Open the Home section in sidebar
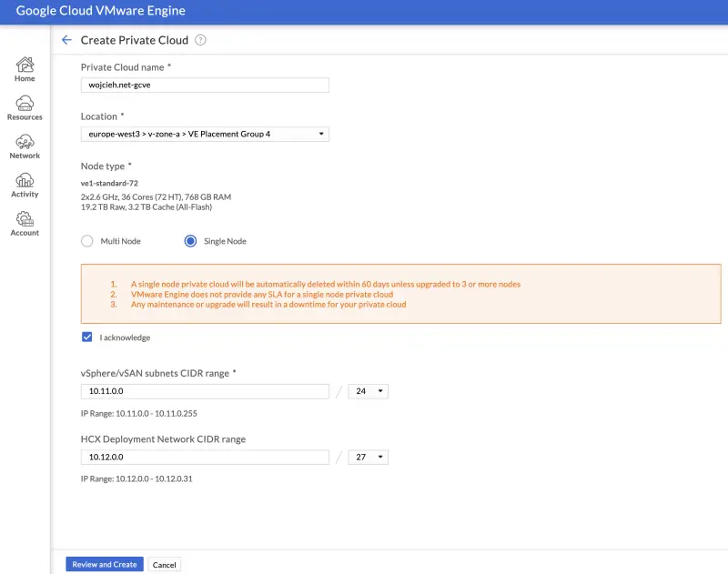 [25, 68]
